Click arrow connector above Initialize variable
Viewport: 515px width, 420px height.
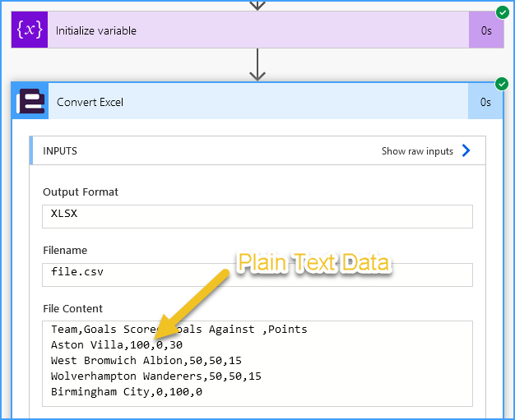click(x=257, y=5)
